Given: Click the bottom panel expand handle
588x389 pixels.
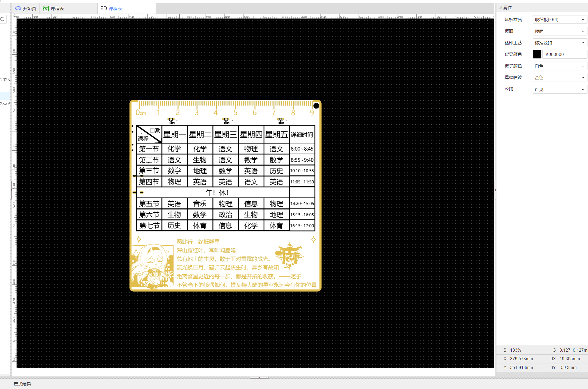Looking at the screenshot, I should pyautogui.click(x=259, y=378).
